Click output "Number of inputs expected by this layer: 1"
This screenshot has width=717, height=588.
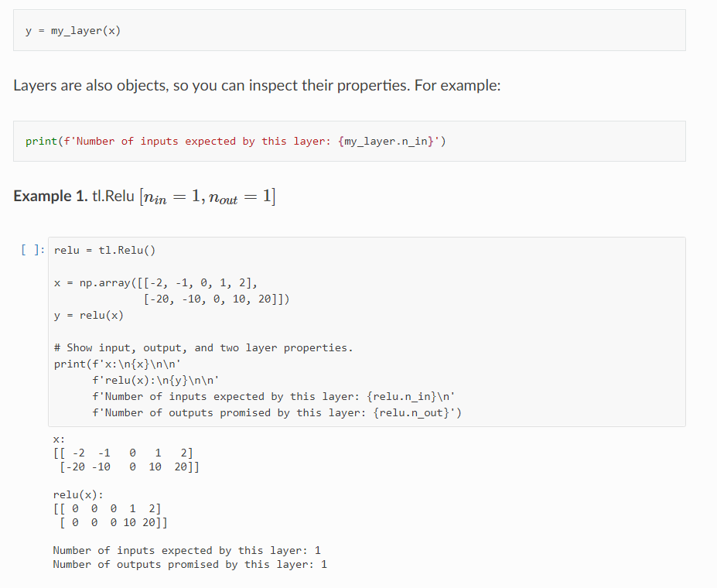(x=186, y=551)
